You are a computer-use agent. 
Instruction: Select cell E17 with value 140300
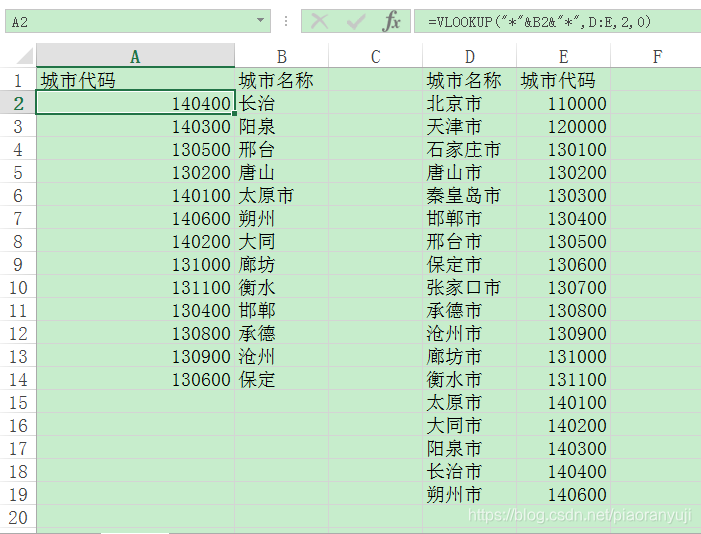pyautogui.click(x=563, y=449)
